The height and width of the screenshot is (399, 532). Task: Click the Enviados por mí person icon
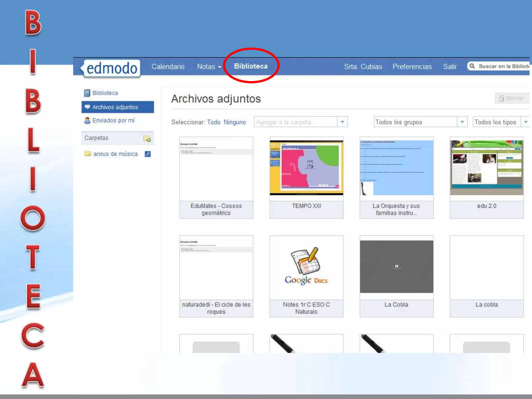(x=87, y=121)
